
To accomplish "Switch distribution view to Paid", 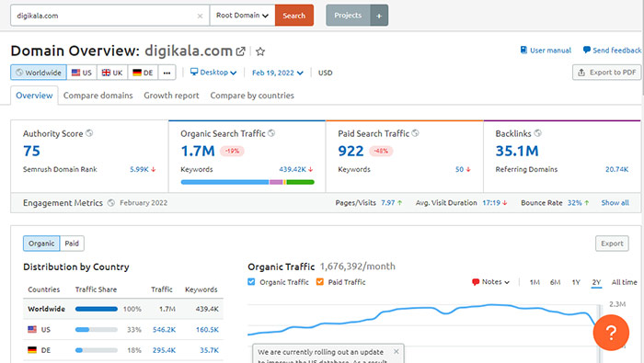I will [72, 244].
